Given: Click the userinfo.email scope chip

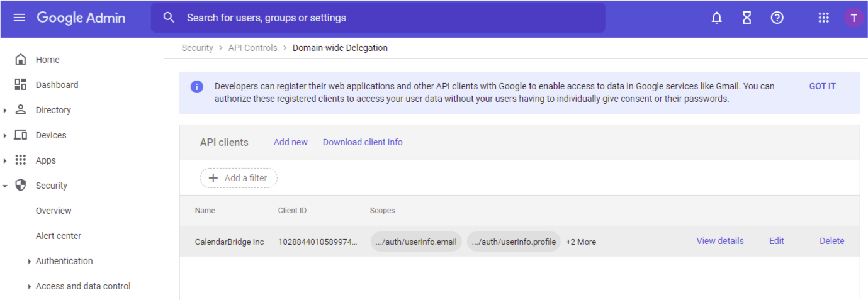Looking at the screenshot, I should point(416,242).
